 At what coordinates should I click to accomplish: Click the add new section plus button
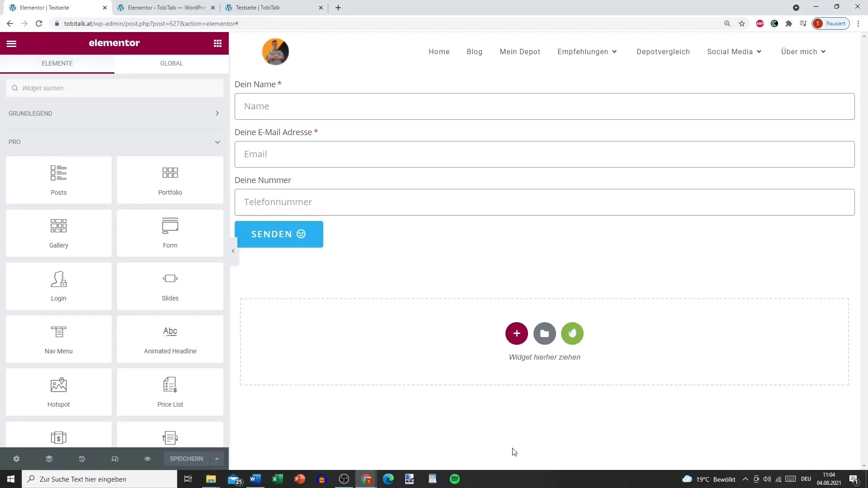click(x=517, y=333)
